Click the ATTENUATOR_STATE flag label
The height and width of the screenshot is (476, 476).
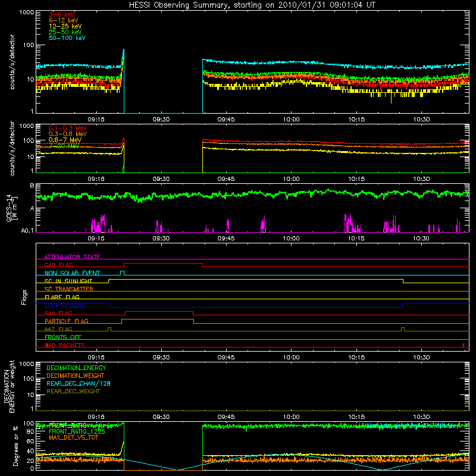click(x=72, y=257)
